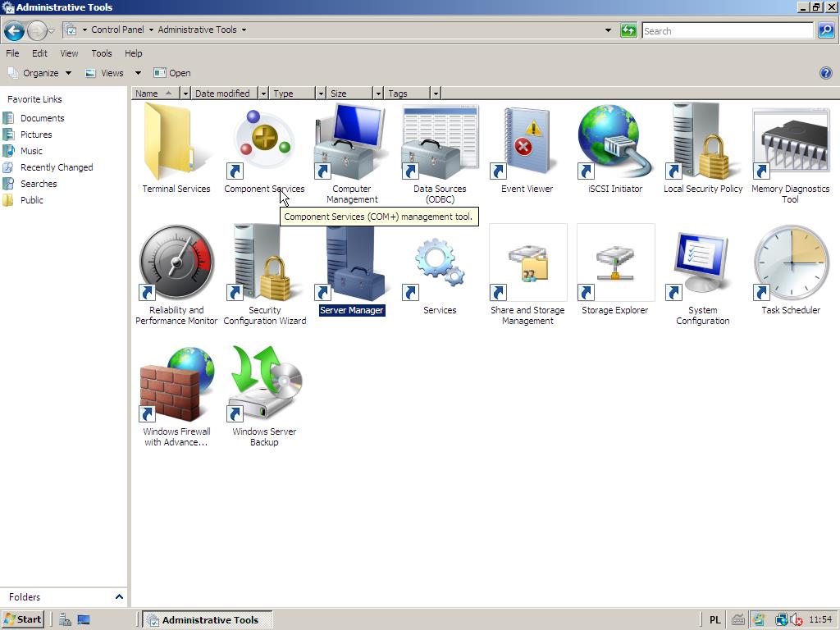Select the Memory Diagnostics Tool icon

790,144
